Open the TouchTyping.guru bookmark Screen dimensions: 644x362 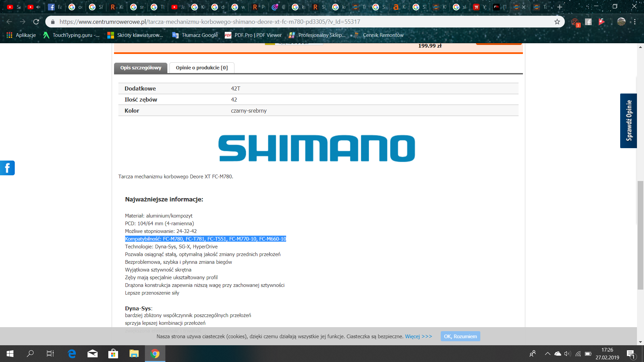point(71,35)
